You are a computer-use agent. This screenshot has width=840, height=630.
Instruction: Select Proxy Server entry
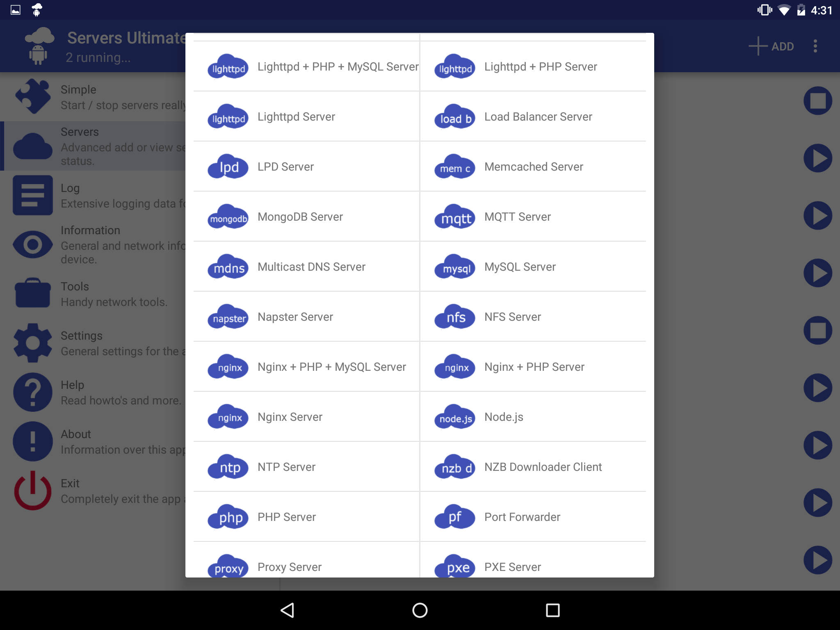pyautogui.click(x=306, y=560)
